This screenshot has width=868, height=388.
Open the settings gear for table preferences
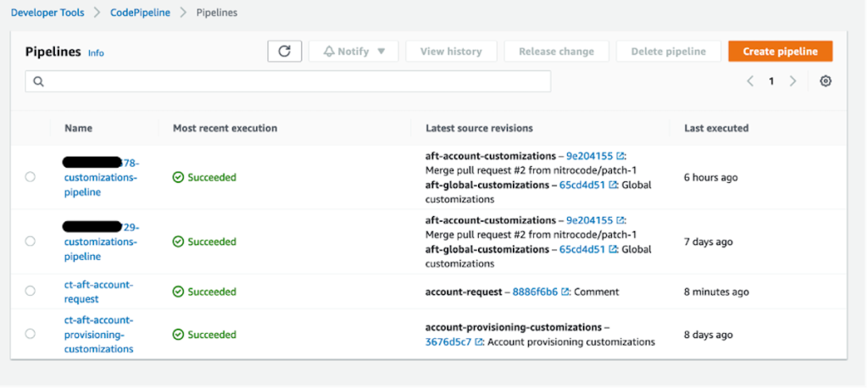[x=826, y=81]
